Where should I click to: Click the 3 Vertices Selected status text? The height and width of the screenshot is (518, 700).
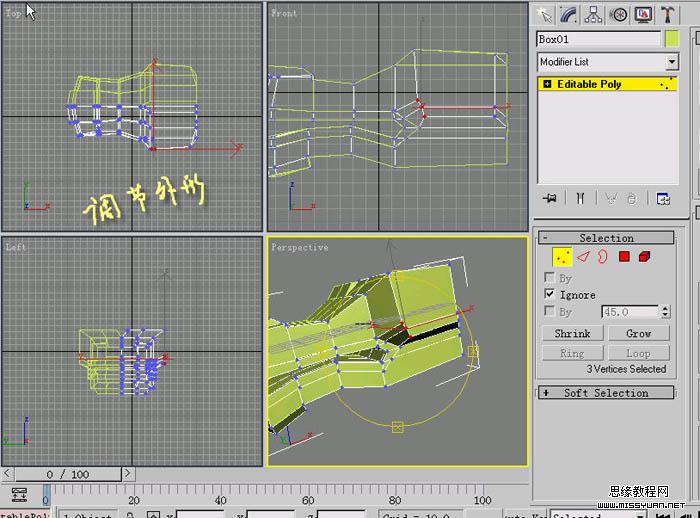pyautogui.click(x=626, y=369)
